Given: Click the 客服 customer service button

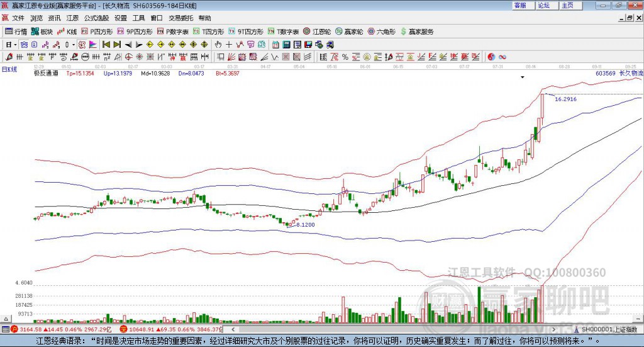Looking at the screenshot, I should 524,5.
